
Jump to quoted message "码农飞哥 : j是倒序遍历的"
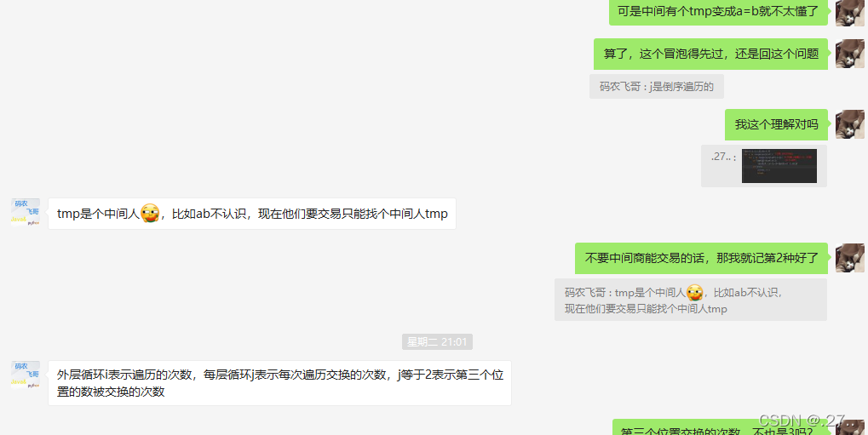click(657, 86)
